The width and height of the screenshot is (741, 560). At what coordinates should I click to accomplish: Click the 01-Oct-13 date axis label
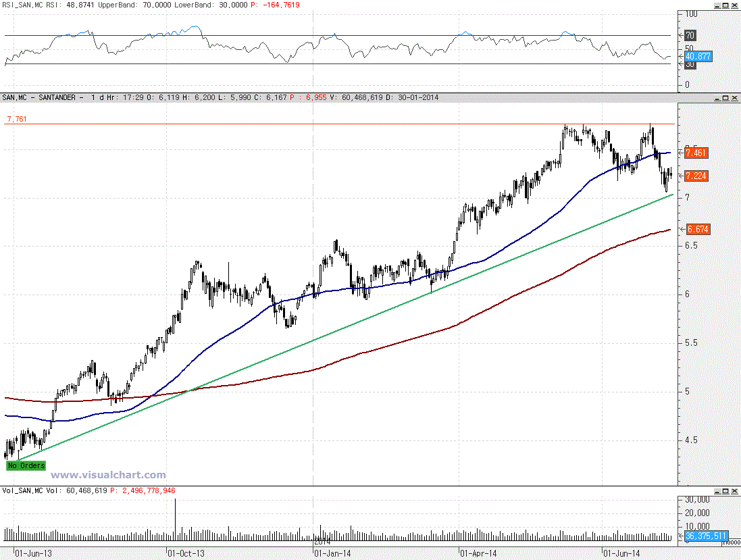point(186,553)
